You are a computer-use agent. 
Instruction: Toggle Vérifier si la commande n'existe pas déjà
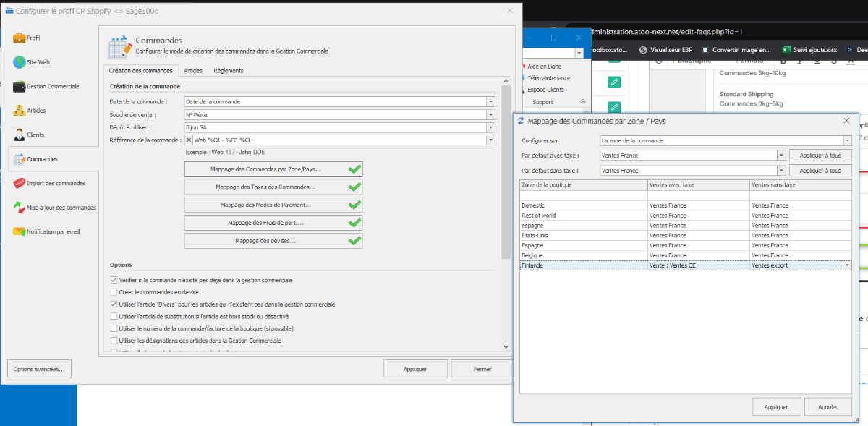(114, 280)
